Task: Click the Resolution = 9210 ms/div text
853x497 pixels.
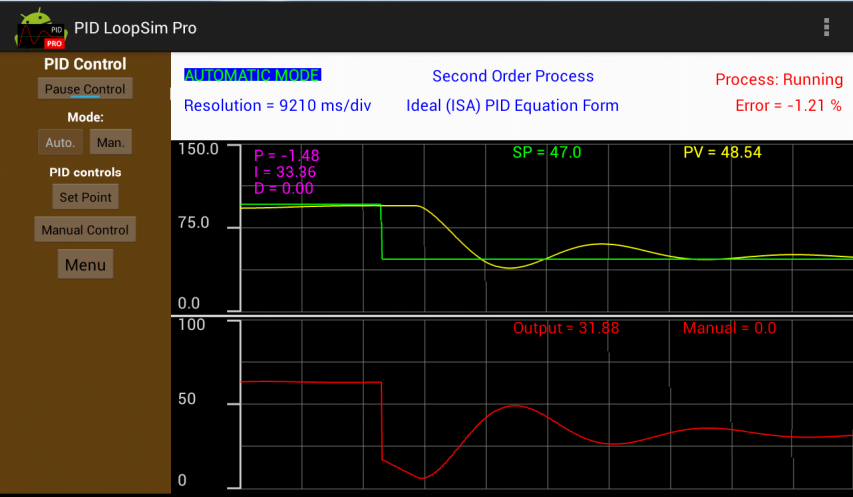Action: [277, 105]
